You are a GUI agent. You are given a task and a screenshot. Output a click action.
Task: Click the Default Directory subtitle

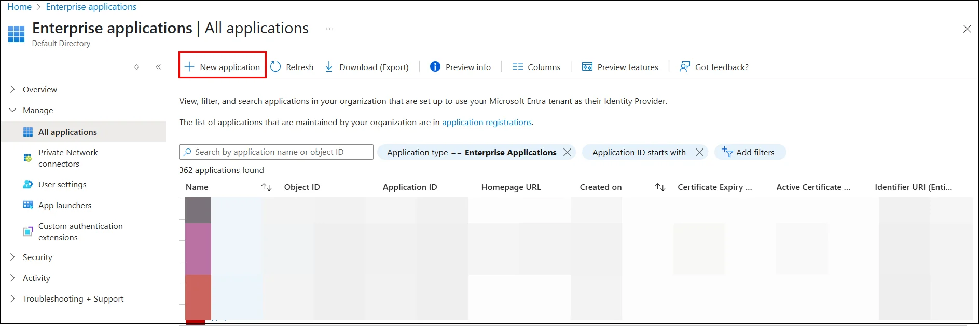pos(61,44)
